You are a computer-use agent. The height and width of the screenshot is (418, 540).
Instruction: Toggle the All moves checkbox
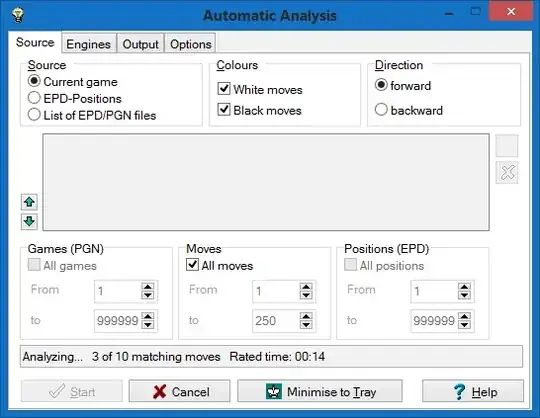(193, 265)
